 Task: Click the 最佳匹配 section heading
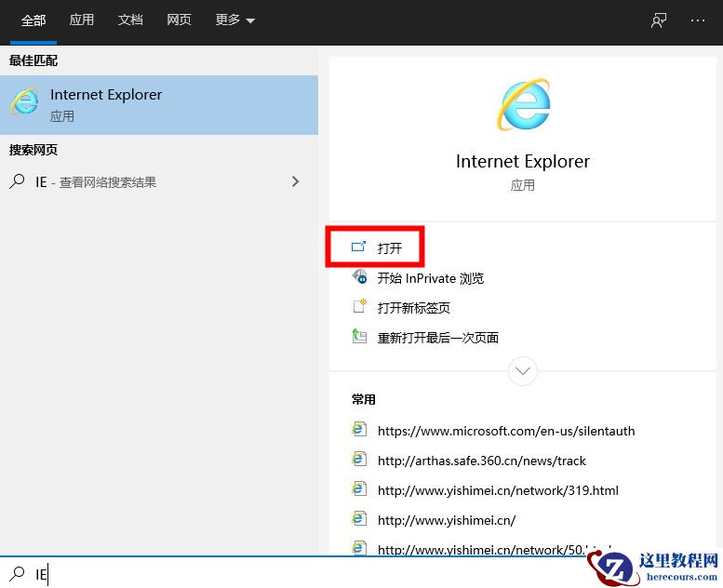click(x=33, y=60)
